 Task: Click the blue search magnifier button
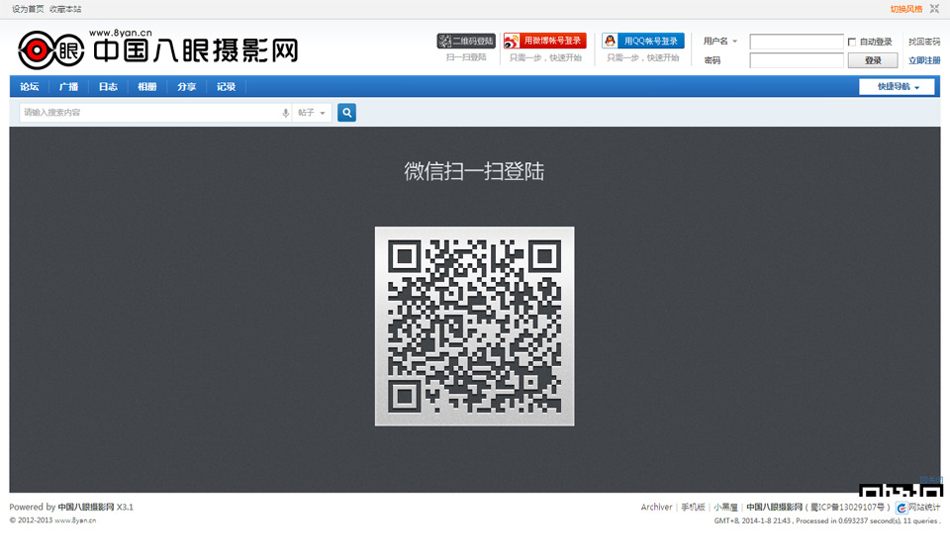tap(346, 112)
